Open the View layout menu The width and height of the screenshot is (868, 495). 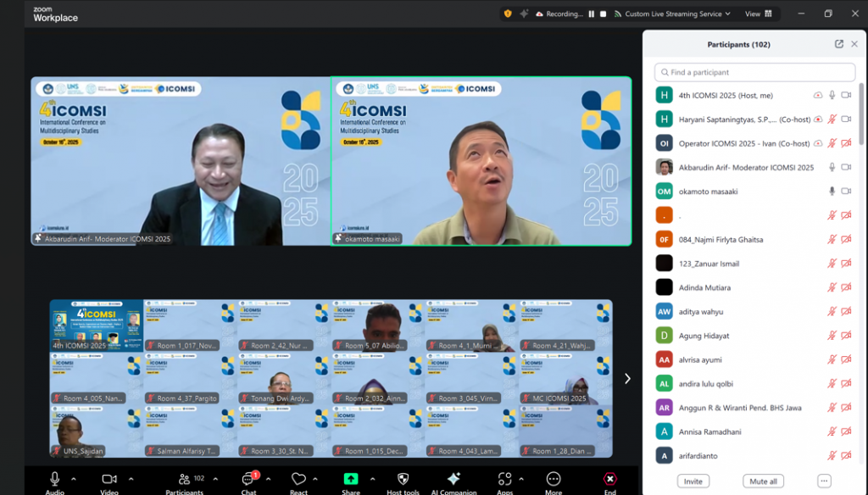coord(758,14)
